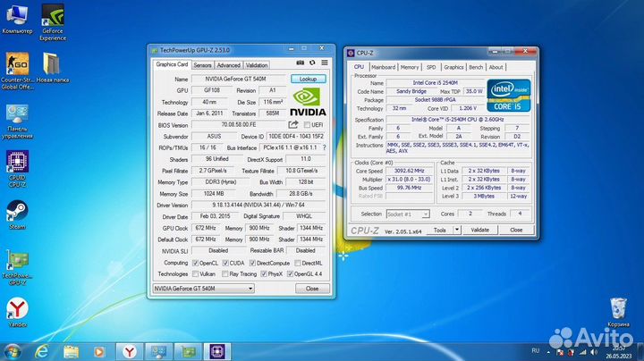Toggle the OpenGL 4.4 checkbox
The height and width of the screenshot is (361, 644).
pyautogui.click(x=290, y=274)
